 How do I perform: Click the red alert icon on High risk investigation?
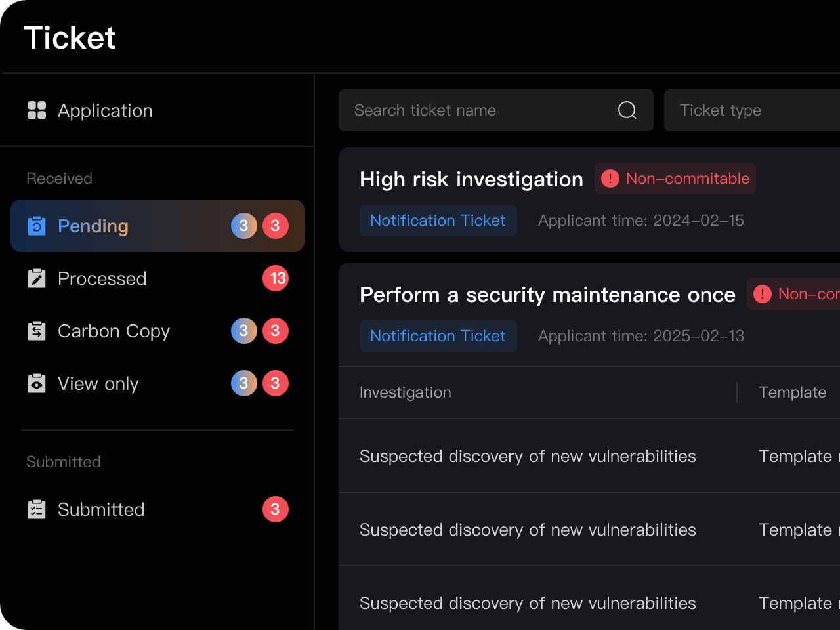[x=610, y=178]
